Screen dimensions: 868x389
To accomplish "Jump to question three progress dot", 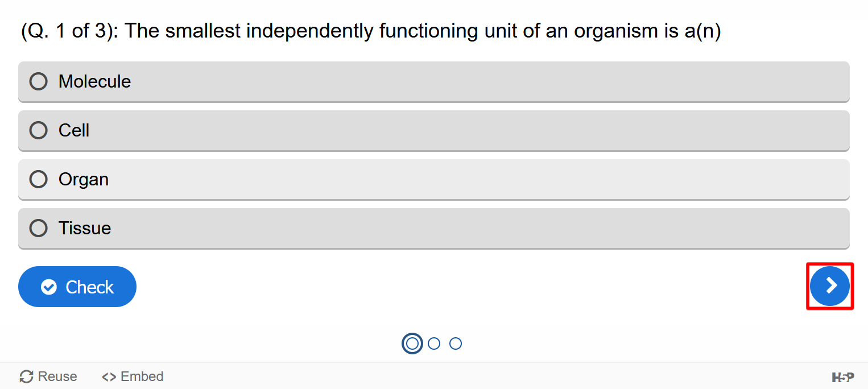I will point(456,344).
